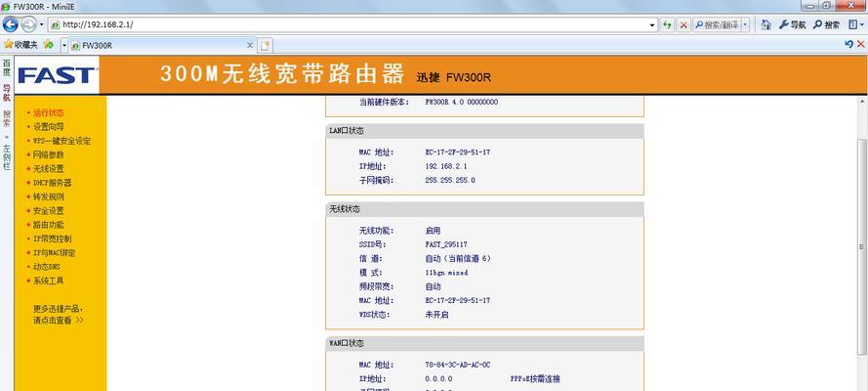Add page to favorites with green-arrow star
The height and width of the screenshot is (391, 868).
pos(49,45)
